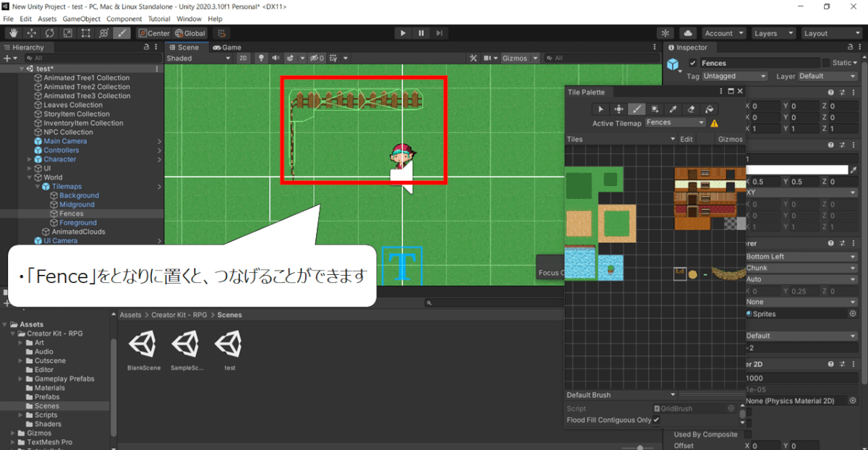Collapse the Tilemaps tree node

pyautogui.click(x=36, y=187)
